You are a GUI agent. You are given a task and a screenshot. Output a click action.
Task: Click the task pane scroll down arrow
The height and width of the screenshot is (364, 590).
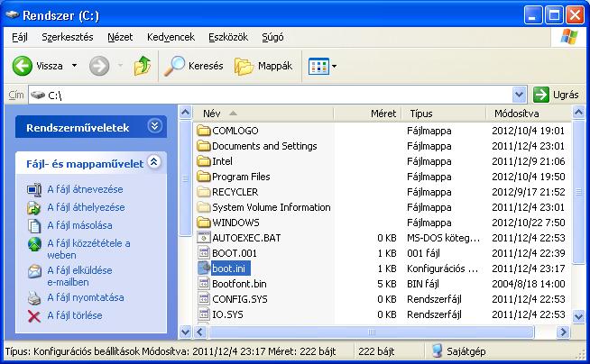pos(185,332)
